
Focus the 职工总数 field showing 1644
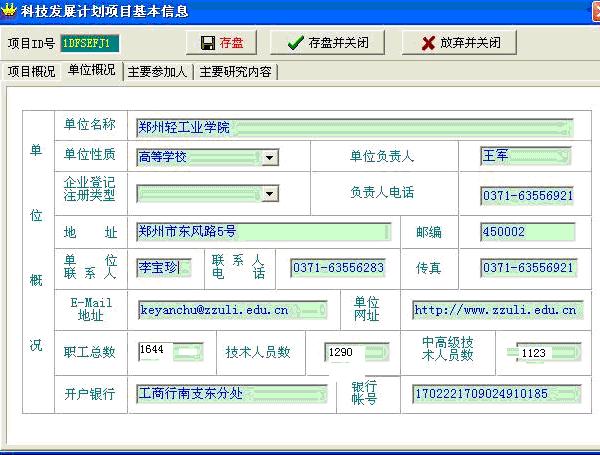170,351
